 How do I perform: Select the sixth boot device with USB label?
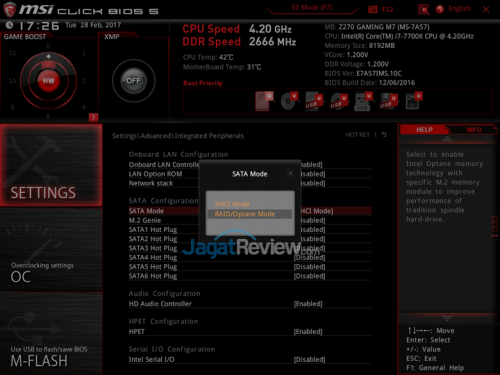click(389, 102)
